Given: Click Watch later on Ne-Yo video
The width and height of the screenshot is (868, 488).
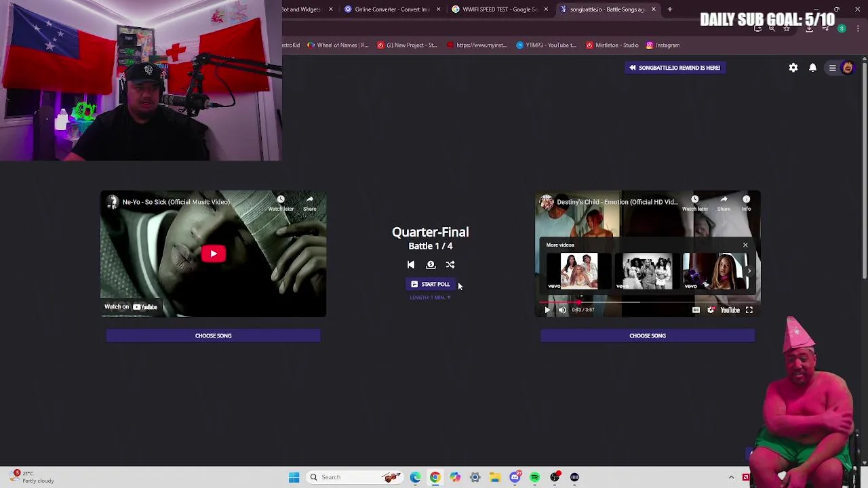Looking at the screenshot, I should [x=281, y=203].
